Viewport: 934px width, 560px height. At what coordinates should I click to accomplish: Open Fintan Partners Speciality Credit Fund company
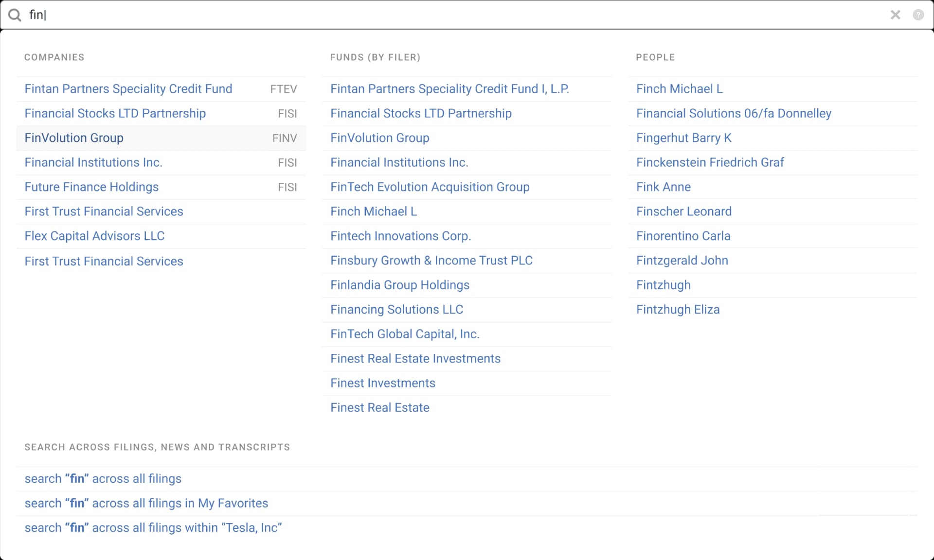pos(128,88)
